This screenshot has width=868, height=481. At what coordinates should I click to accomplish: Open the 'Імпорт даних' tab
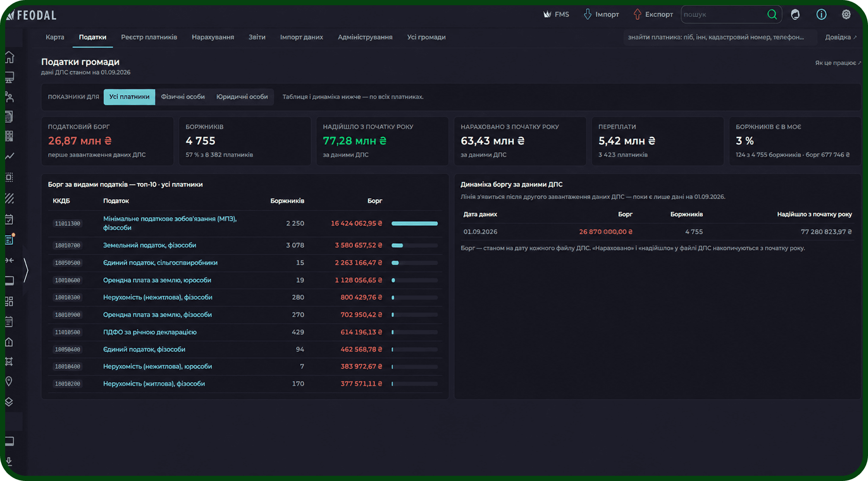pos(301,37)
